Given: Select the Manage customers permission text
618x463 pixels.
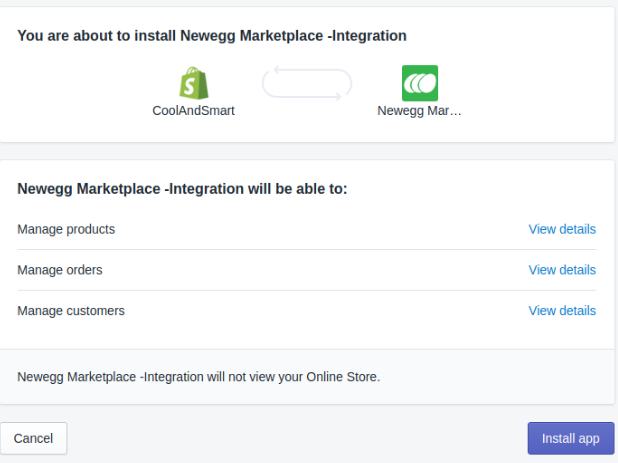Looking at the screenshot, I should pyautogui.click(x=71, y=311).
